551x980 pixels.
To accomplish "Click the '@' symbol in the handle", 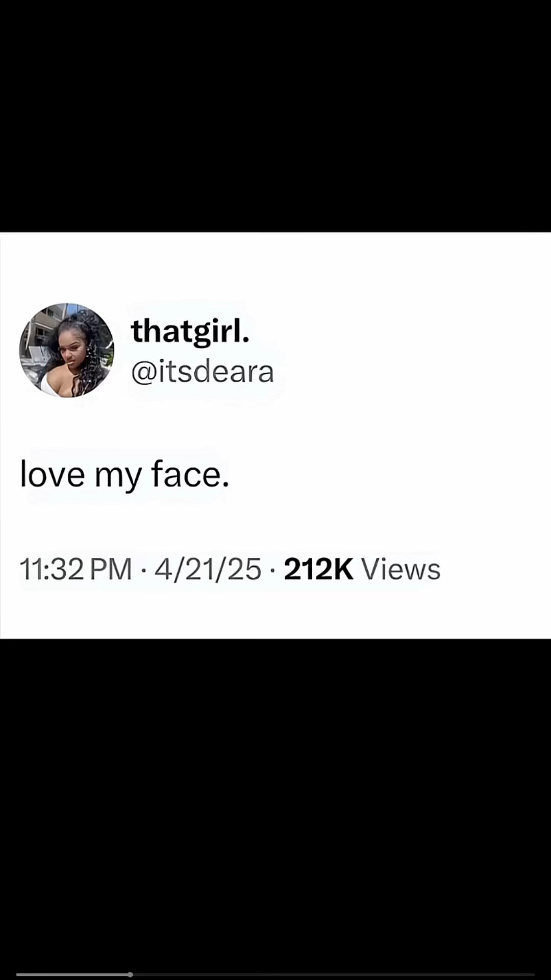I will click(144, 373).
